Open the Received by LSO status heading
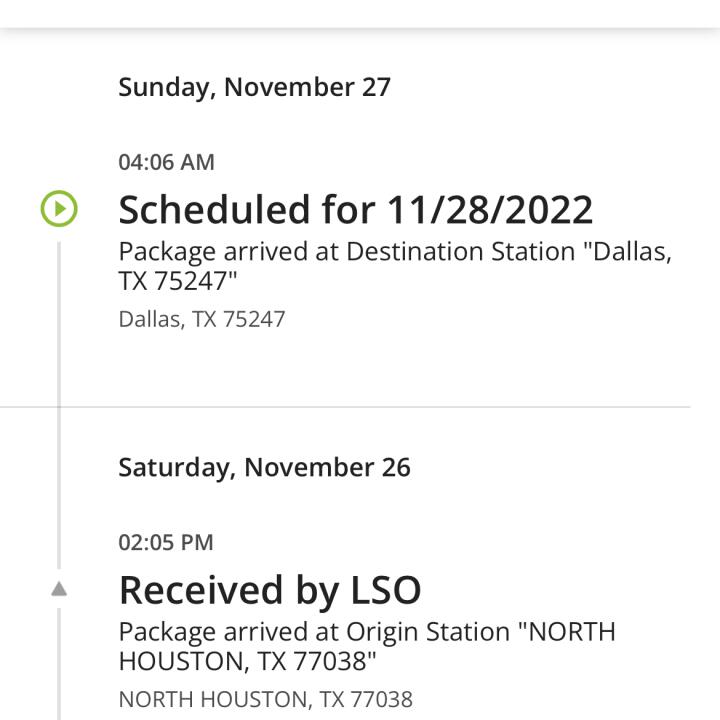Viewport: 720px width, 720px height. [269, 590]
